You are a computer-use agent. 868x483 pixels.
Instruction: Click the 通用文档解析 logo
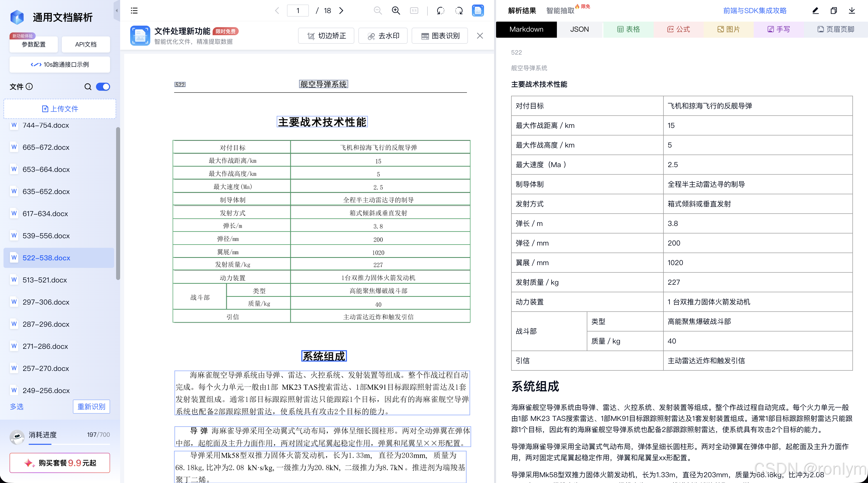[x=17, y=17]
